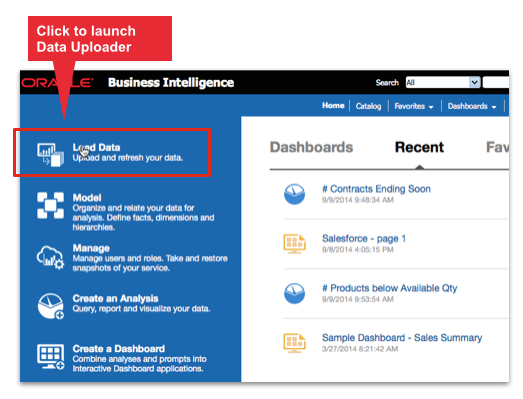Select the Recent tab
Image resolution: width=523 pixels, height=399 pixels.
click(419, 147)
